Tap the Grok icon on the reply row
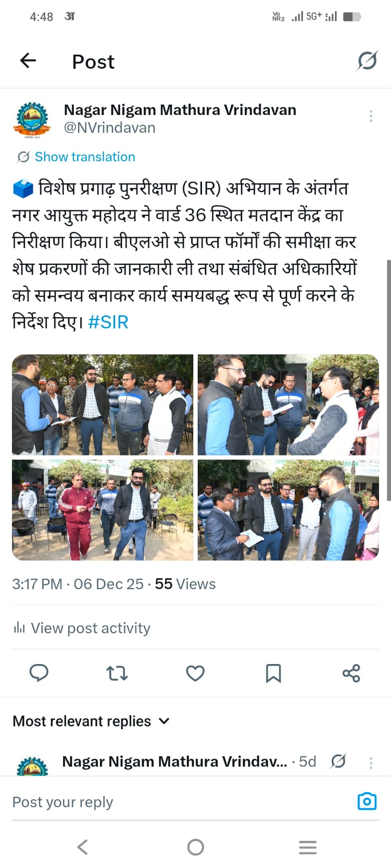The height and width of the screenshot is (868, 391). point(338,761)
